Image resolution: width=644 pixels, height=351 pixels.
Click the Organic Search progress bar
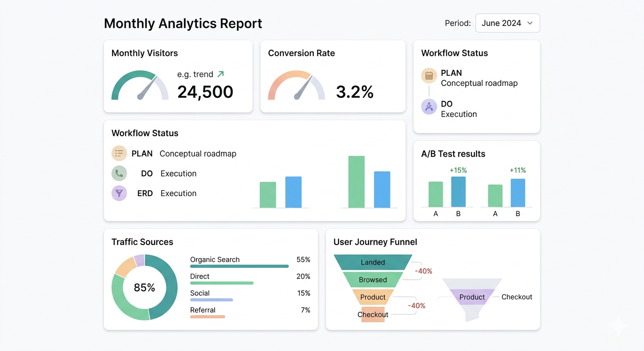pos(239,266)
